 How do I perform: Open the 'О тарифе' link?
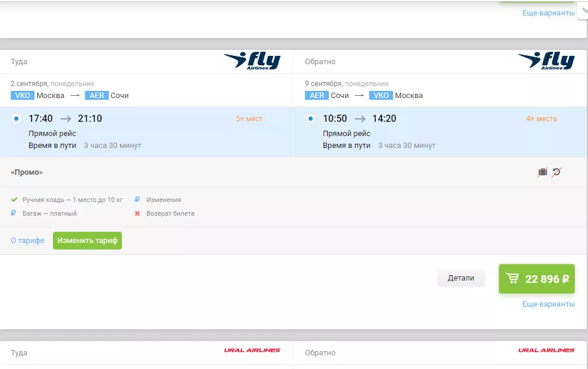pos(27,241)
